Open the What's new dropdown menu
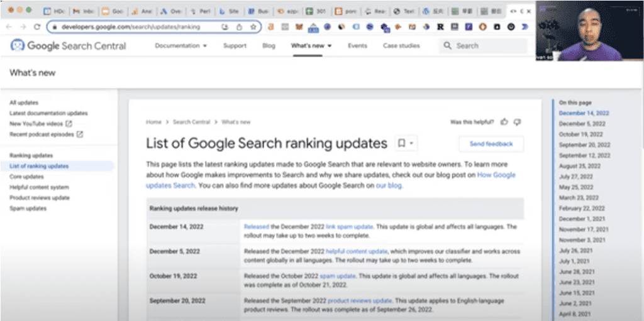 [311, 46]
